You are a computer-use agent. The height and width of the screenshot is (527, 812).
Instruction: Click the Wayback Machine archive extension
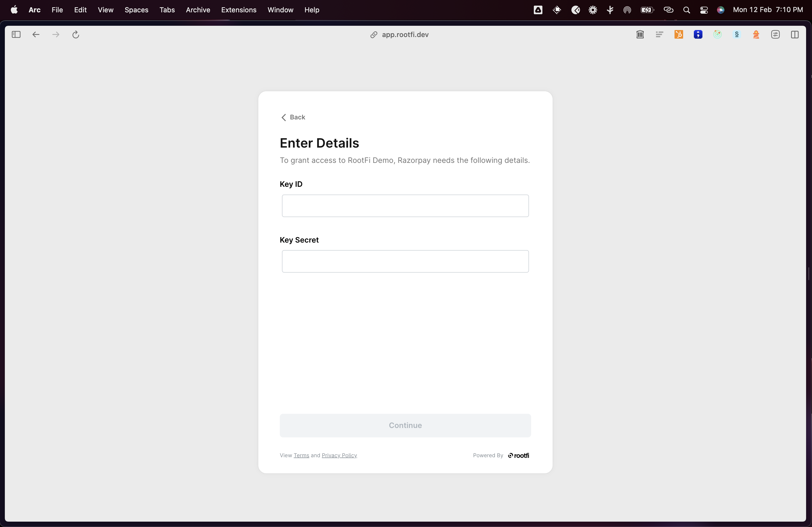coord(640,34)
